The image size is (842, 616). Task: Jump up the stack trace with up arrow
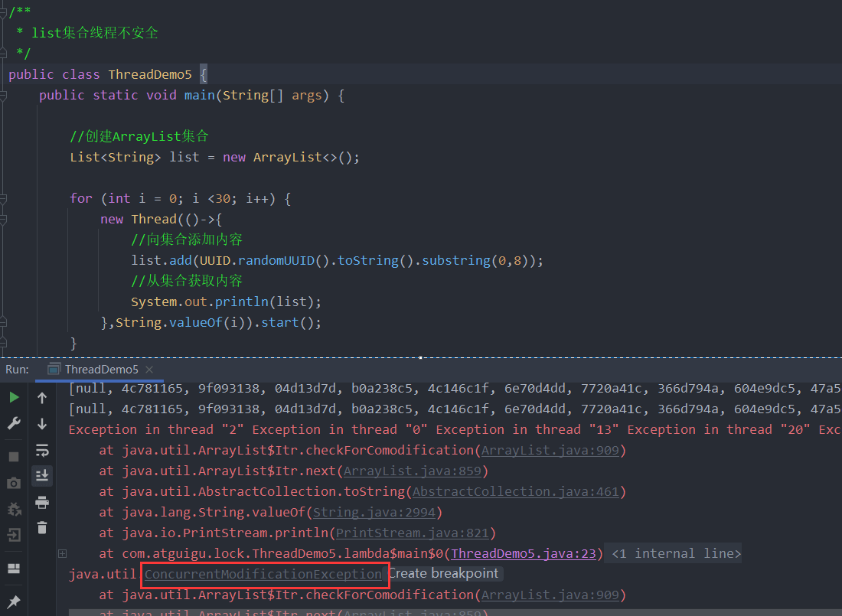pyautogui.click(x=42, y=398)
